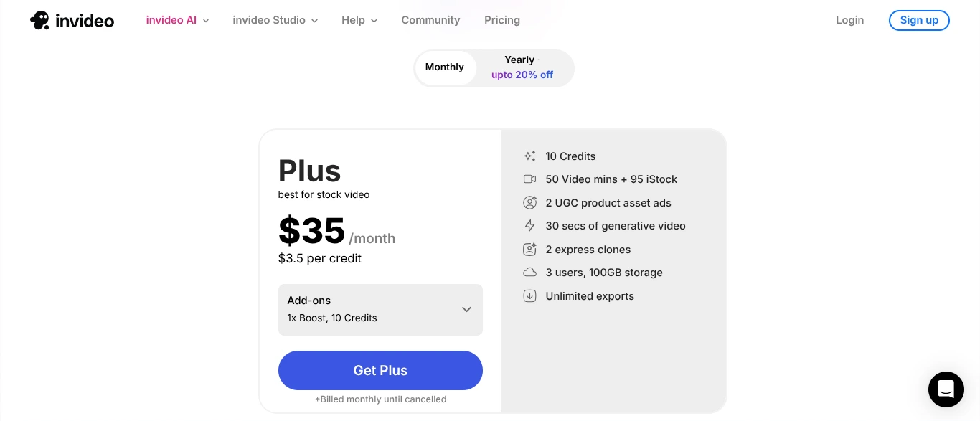Click the Get Plus button
Viewport: 980px width, 421px height.
(380, 370)
